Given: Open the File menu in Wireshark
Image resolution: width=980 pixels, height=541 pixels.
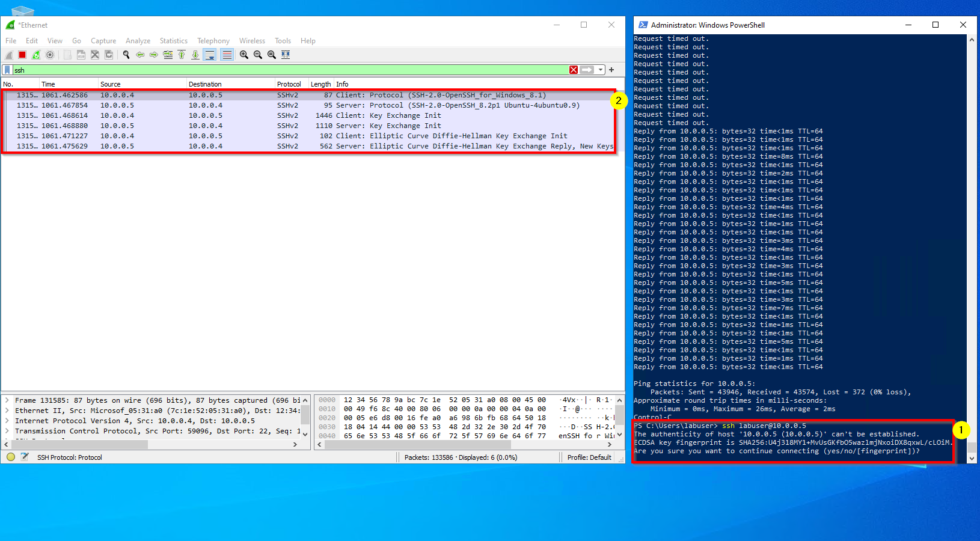Looking at the screenshot, I should (x=11, y=41).
